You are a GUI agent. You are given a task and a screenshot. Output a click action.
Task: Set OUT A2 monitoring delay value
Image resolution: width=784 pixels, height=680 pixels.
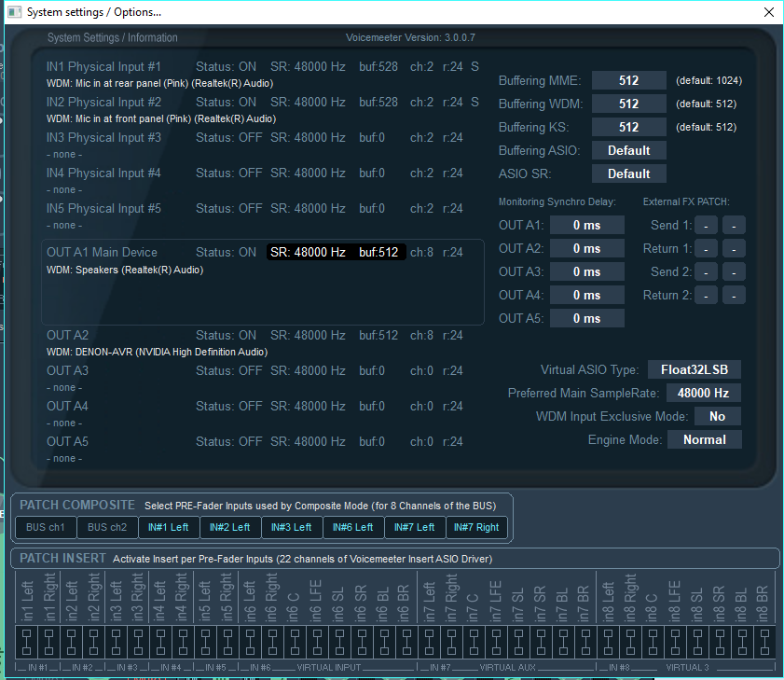(587, 249)
